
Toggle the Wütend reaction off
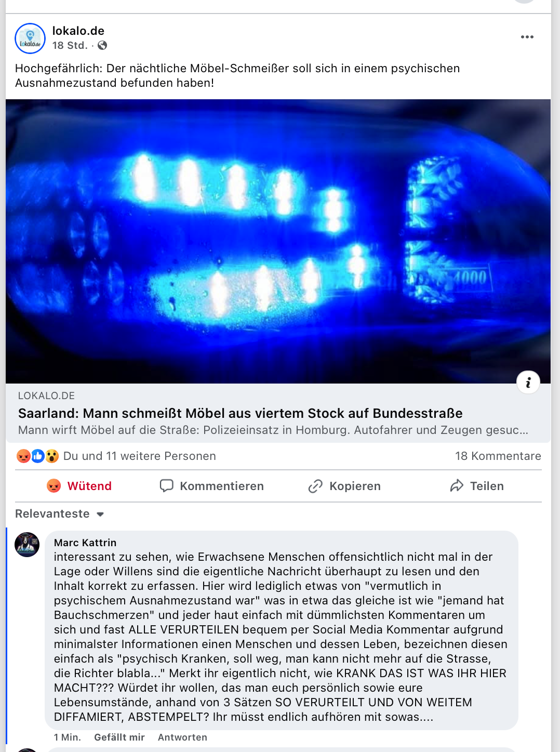[x=79, y=486]
